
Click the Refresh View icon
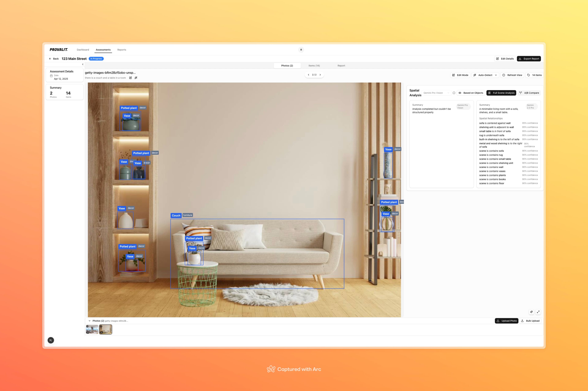[504, 75]
